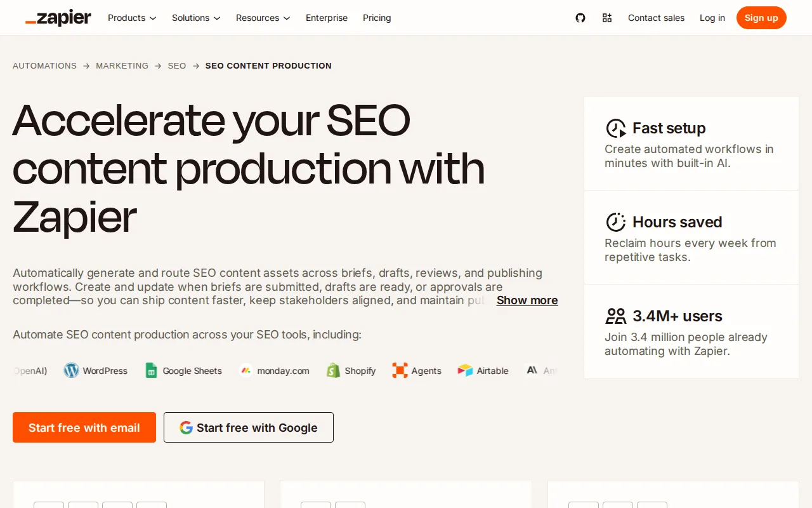Click the Google logo in signup button

[186, 427]
